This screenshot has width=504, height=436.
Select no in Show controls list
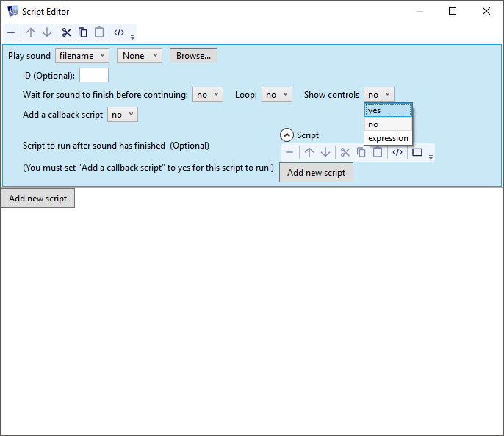point(388,124)
